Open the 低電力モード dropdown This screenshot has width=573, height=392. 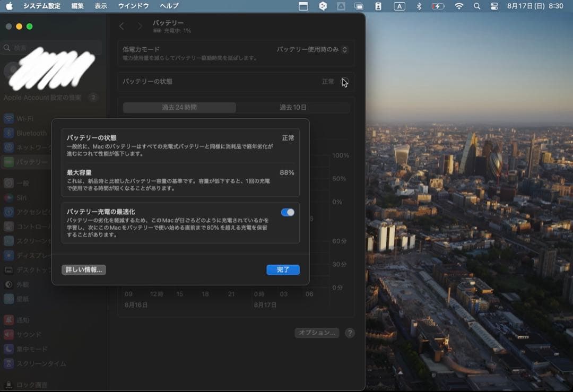[x=312, y=49]
